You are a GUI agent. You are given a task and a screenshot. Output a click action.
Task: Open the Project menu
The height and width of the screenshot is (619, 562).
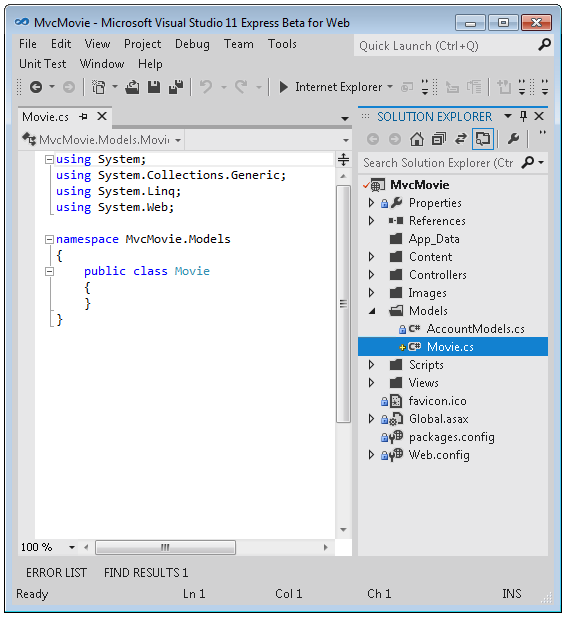click(x=142, y=44)
